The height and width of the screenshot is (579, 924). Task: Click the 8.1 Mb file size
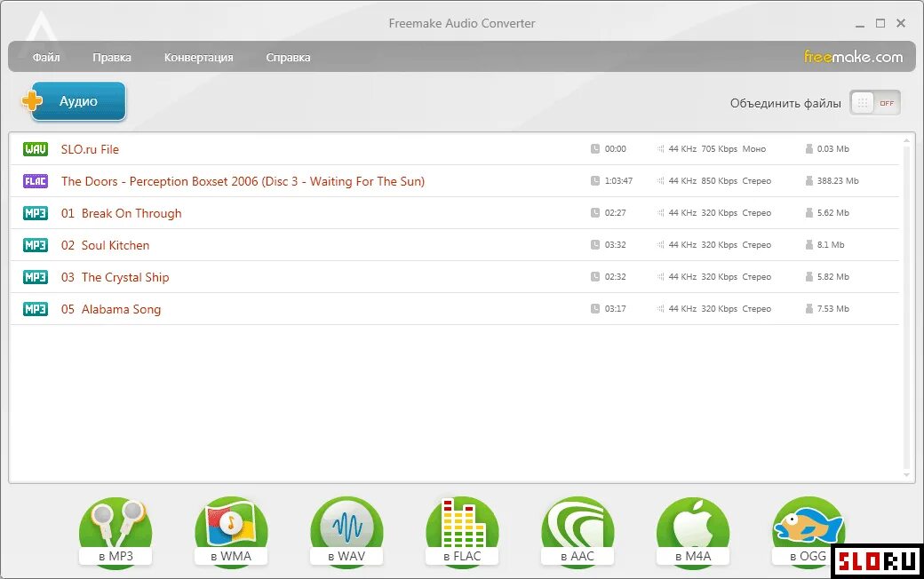click(x=831, y=244)
